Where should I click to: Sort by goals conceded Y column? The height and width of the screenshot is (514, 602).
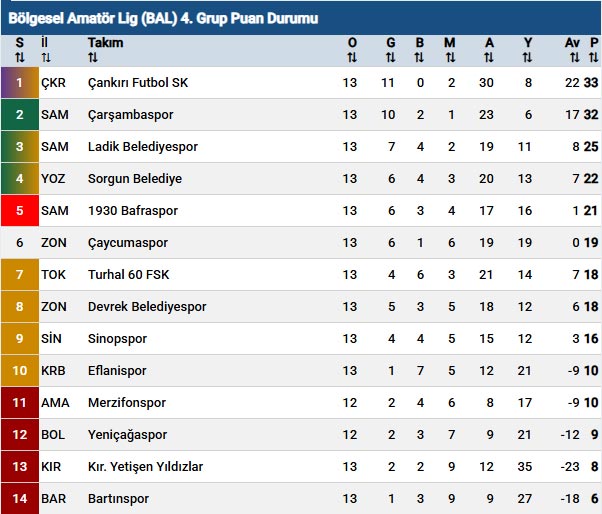(527, 51)
